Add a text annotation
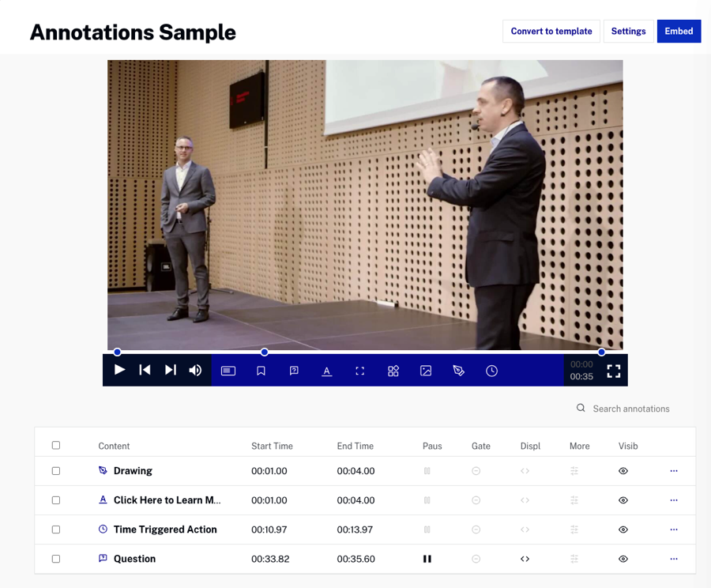The height and width of the screenshot is (588, 711). point(326,371)
